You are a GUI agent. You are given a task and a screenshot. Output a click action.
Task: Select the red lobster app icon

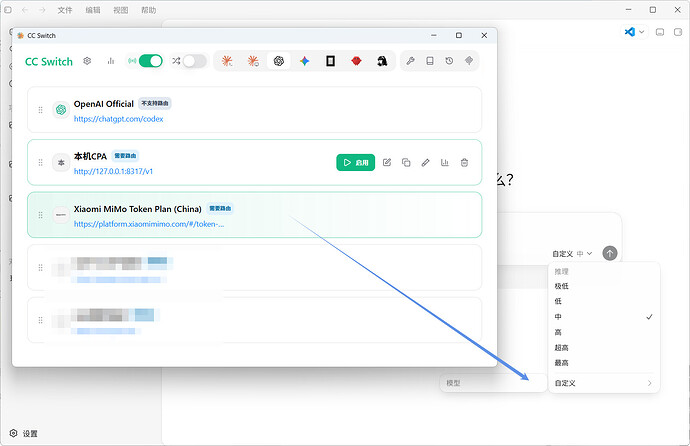(356, 61)
